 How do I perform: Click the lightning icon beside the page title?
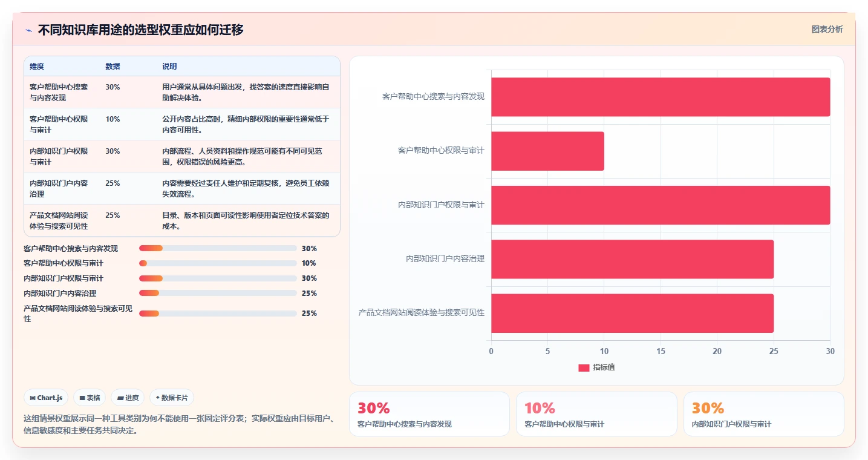28,30
